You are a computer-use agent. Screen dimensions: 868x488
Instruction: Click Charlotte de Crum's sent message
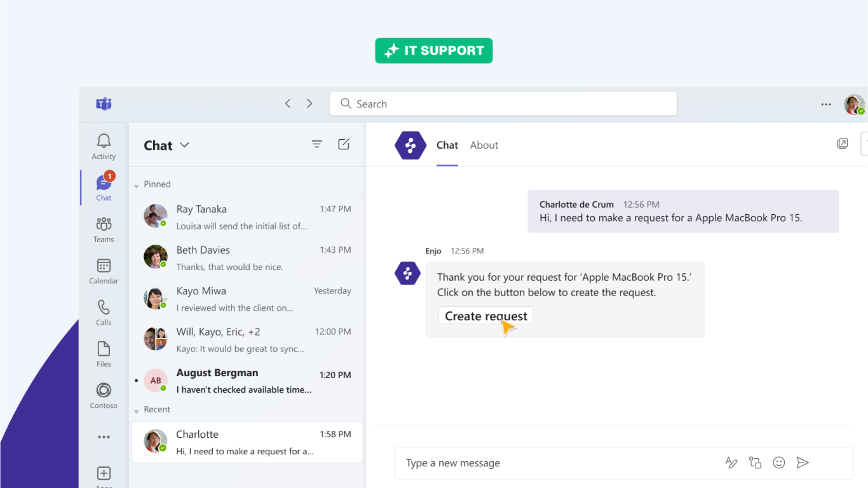pyautogui.click(x=683, y=212)
